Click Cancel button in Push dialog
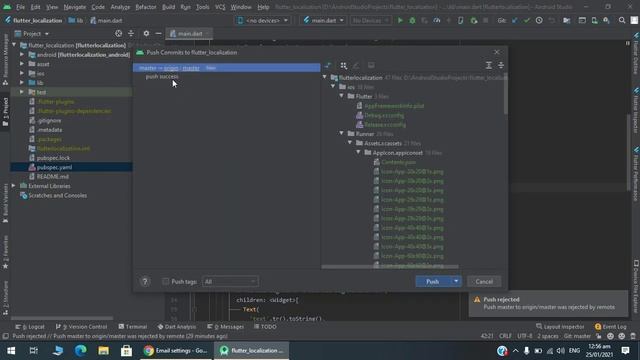The height and width of the screenshot is (360, 640). pyautogui.click(x=484, y=282)
